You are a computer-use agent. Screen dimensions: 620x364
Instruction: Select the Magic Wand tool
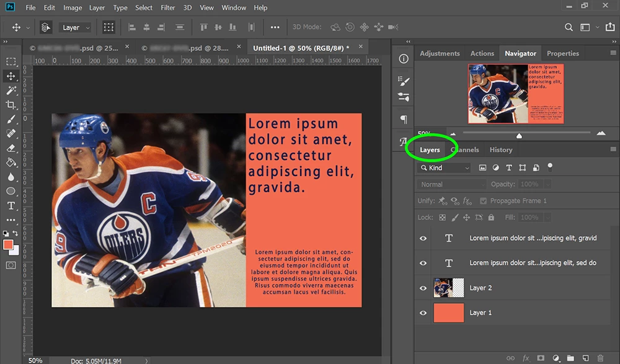pos(11,91)
